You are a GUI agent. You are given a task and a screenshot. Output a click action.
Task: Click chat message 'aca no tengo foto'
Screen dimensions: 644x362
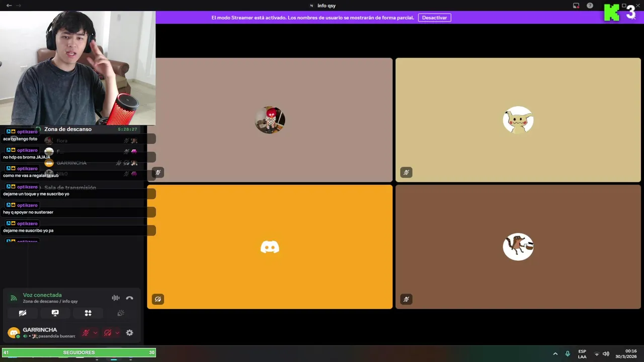[x=20, y=139]
